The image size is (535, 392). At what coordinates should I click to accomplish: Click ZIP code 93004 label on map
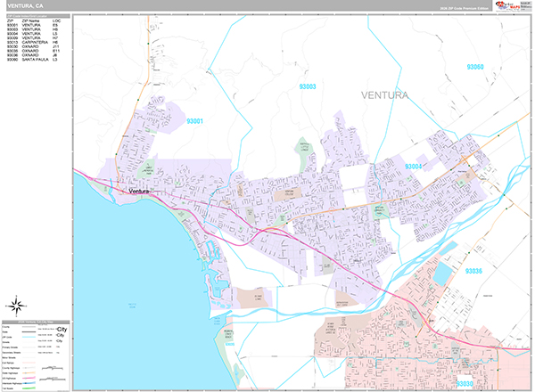(x=415, y=167)
